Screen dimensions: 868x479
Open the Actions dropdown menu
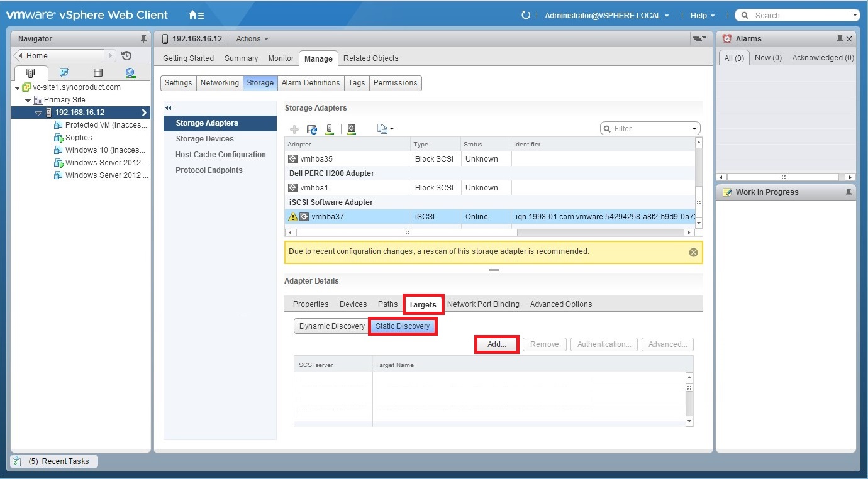(251, 38)
